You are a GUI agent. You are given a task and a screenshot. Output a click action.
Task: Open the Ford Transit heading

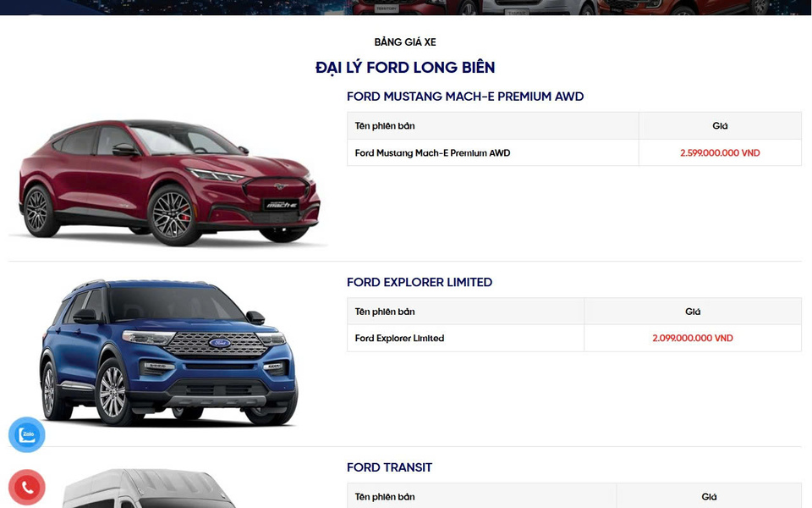(389, 467)
